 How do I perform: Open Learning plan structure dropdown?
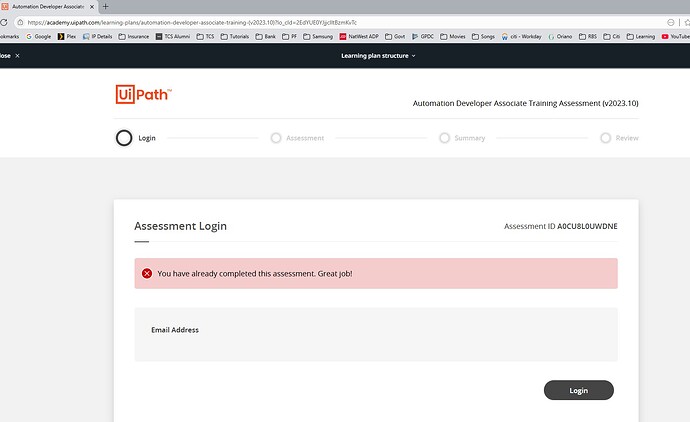click(x=378, y=56)
